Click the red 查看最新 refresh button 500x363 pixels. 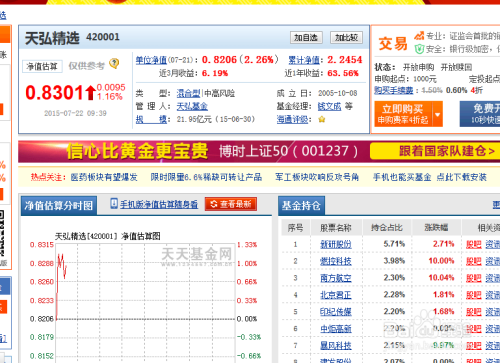(x=231, y=204)
